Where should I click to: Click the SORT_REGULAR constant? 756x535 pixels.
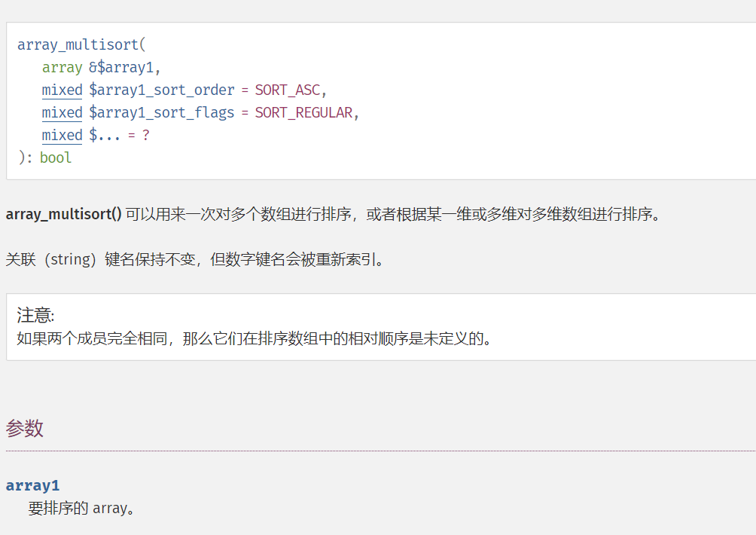(x=304, y=113)
